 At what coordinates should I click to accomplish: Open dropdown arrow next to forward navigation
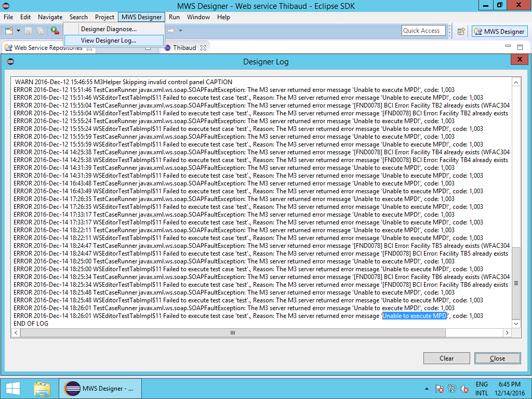180,31
